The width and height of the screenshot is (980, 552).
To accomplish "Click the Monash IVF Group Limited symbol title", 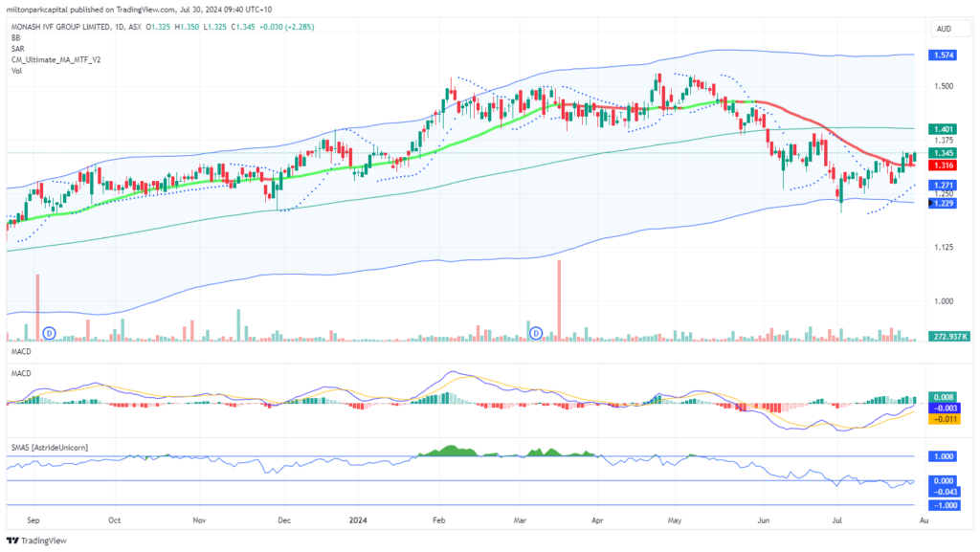I will click(x=60, y=27).
